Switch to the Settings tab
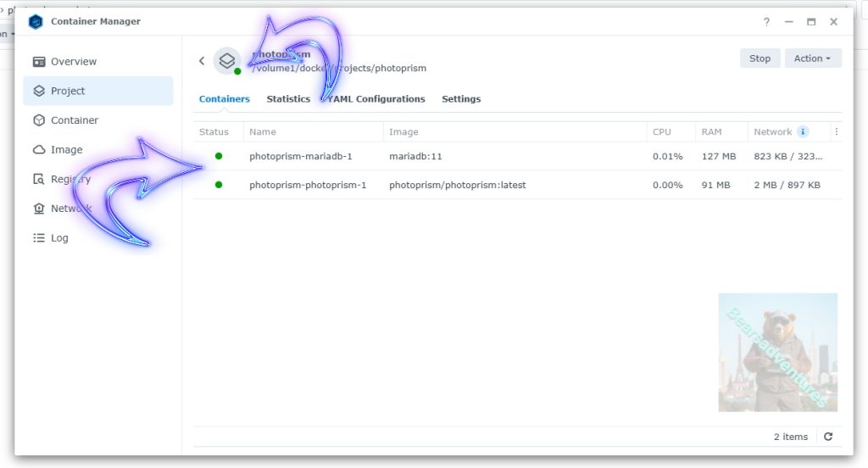 (461, 99)
